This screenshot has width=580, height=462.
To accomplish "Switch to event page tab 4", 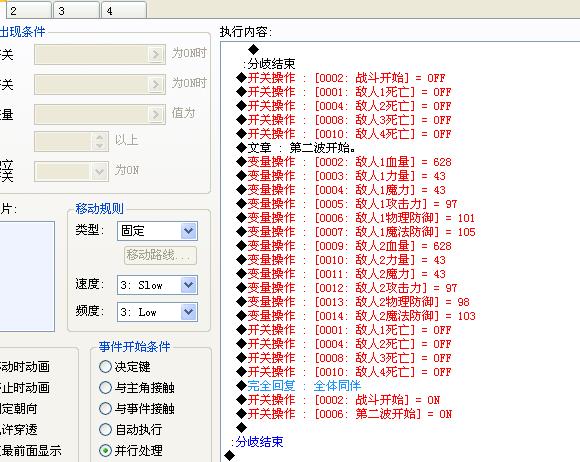I will pyautogui.click(x=124, y=10).
